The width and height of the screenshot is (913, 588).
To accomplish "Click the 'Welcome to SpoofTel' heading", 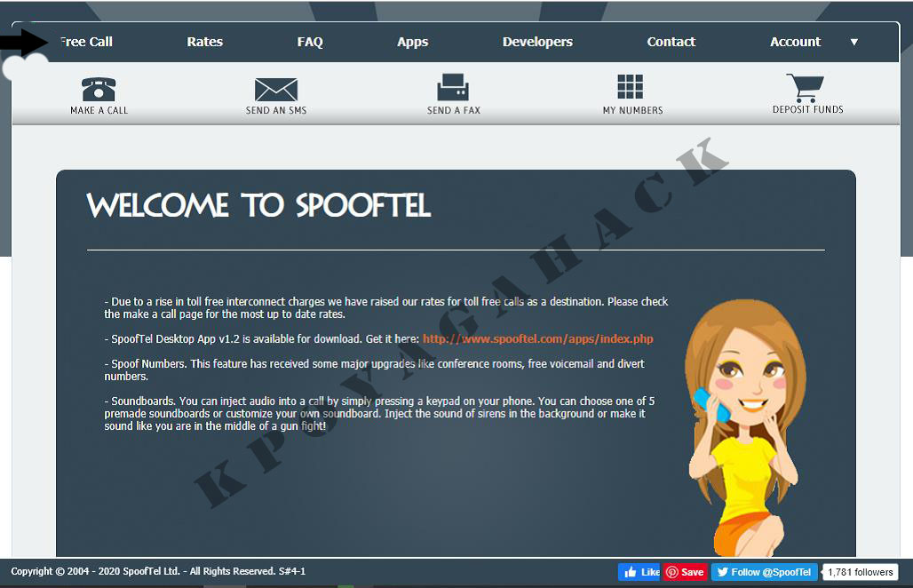I will point(258,205).
